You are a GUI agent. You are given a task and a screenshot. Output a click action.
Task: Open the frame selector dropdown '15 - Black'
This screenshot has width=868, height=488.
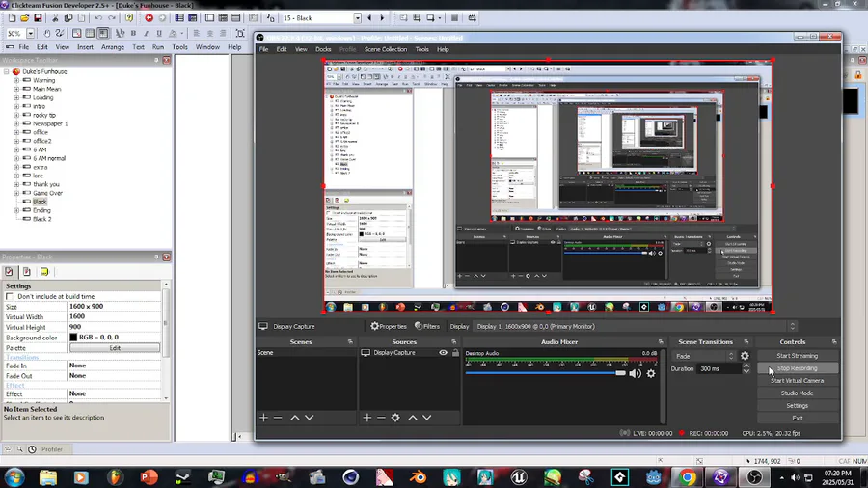(357, 18)
